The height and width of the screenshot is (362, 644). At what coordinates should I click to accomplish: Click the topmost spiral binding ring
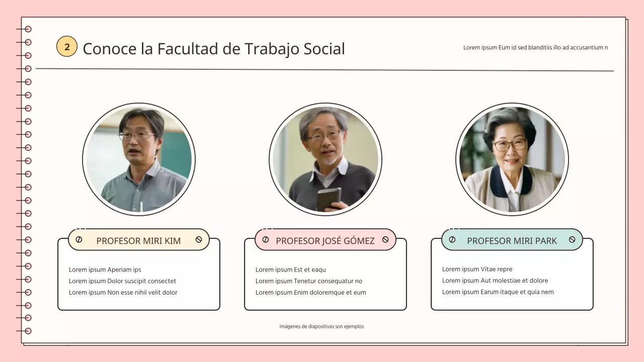[28, 29]
